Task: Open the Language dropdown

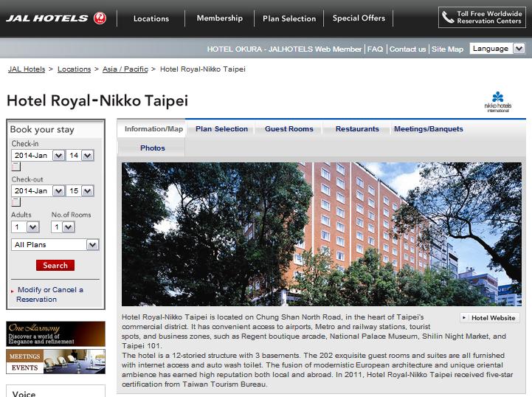Action: pyautogui.click(x=497, y=49)
